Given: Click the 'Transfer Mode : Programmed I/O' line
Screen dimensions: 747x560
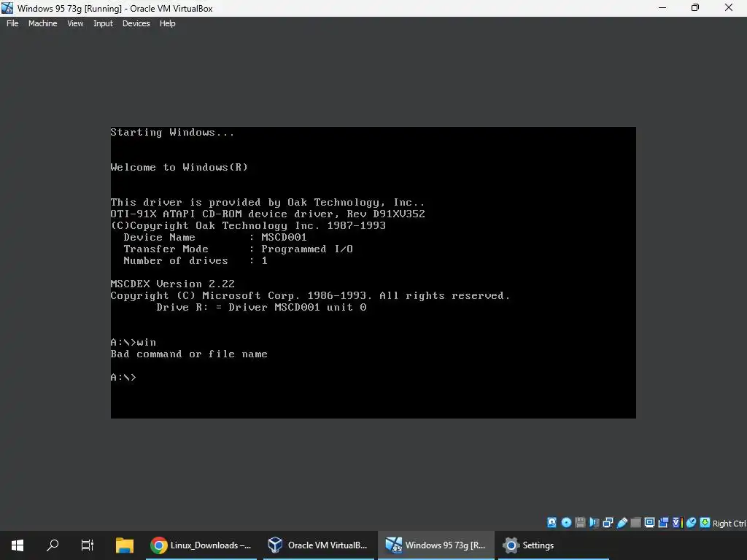Looking at the screenshot, I should (239, 249).
